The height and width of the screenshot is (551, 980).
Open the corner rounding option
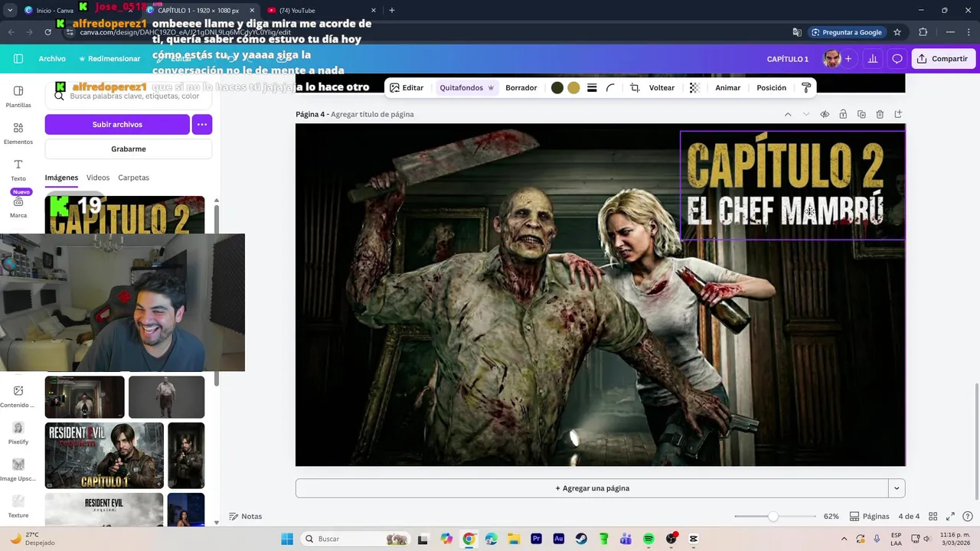tap(610, 88)
